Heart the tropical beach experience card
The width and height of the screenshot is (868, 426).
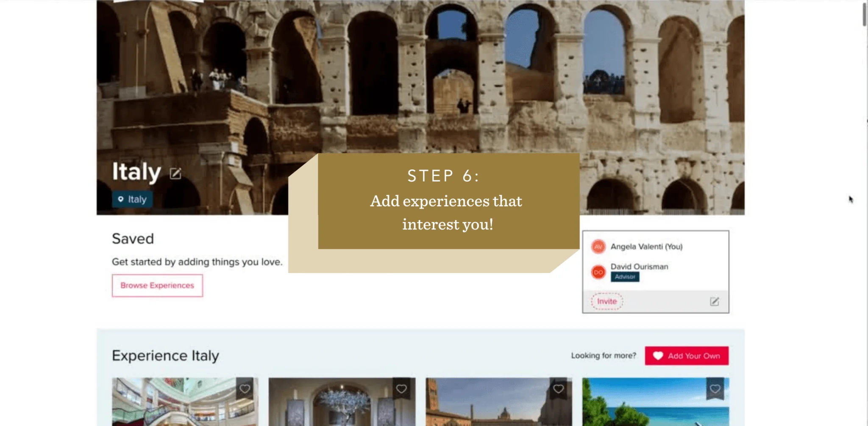pyautogui.click(x=715, y=389)
